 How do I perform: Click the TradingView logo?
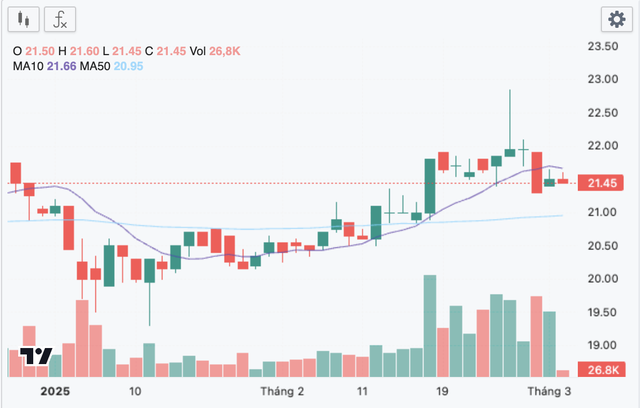point(36,356)
